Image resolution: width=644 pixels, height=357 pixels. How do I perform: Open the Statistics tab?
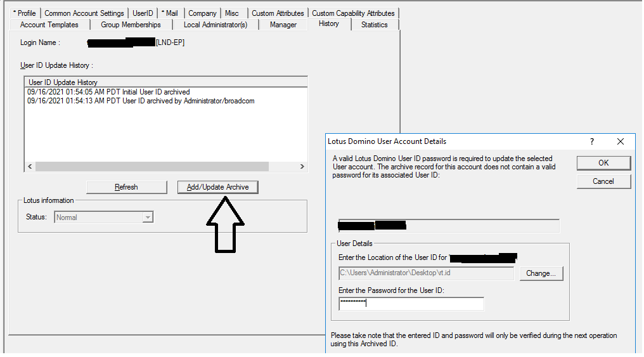click(x=375, y=25)
